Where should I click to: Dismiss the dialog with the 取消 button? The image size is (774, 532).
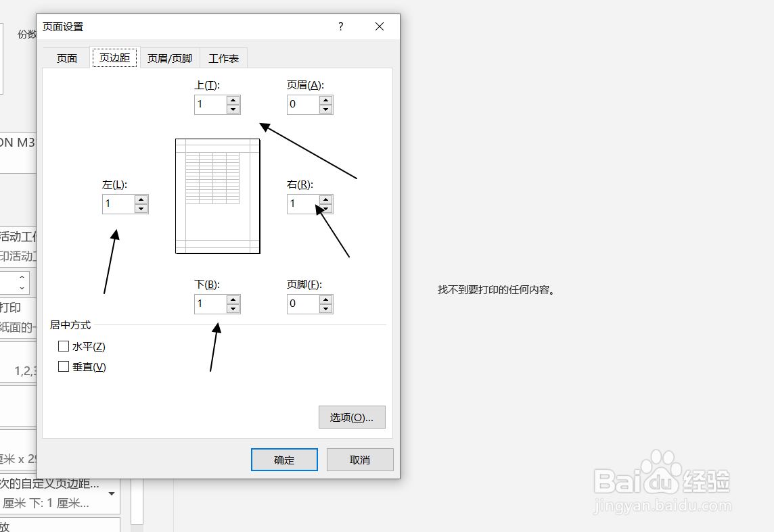[360, 460]
